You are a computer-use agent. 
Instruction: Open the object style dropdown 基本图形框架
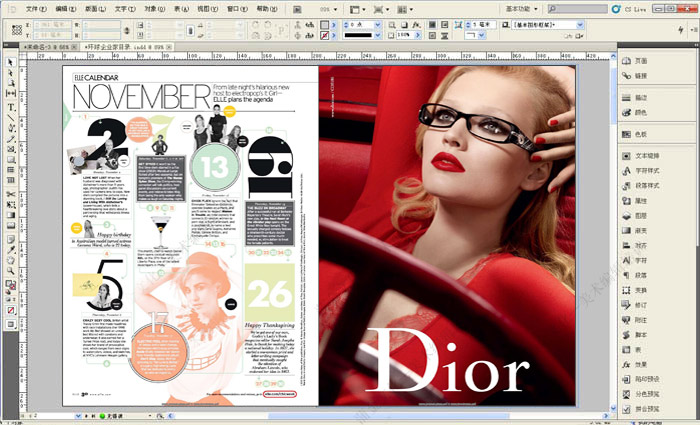[580, 25]
